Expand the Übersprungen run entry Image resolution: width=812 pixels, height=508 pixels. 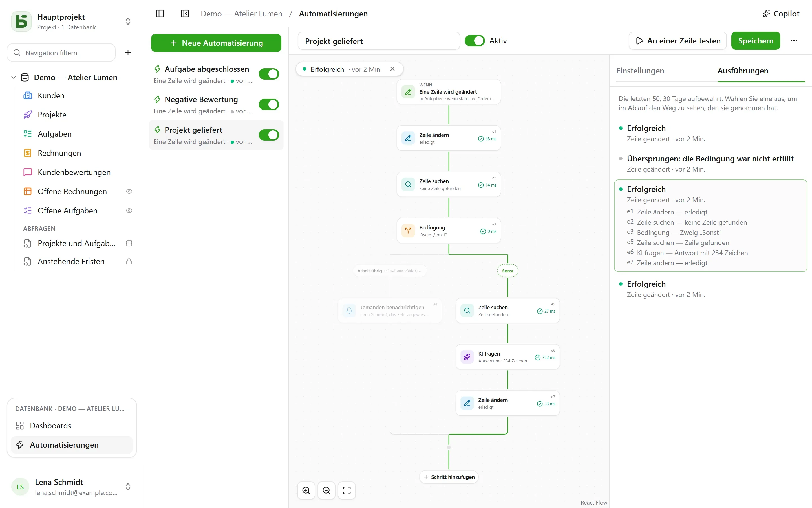point(710,164)
